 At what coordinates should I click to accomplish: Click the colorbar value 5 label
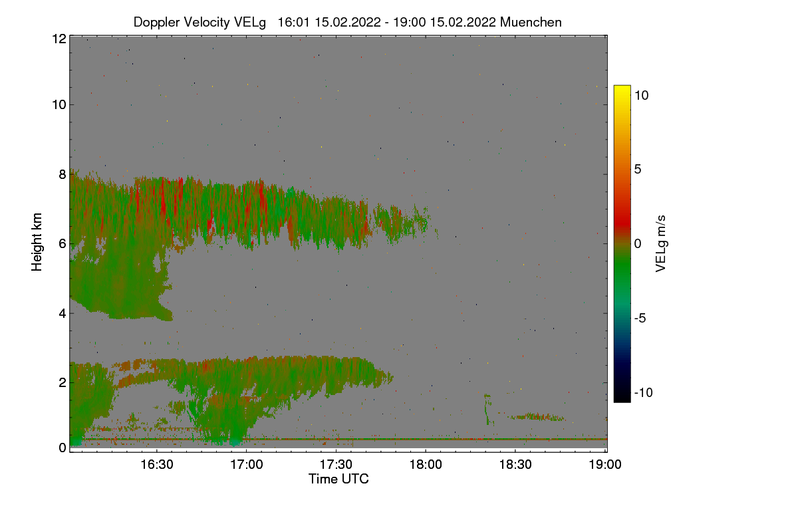pos(638,170)
